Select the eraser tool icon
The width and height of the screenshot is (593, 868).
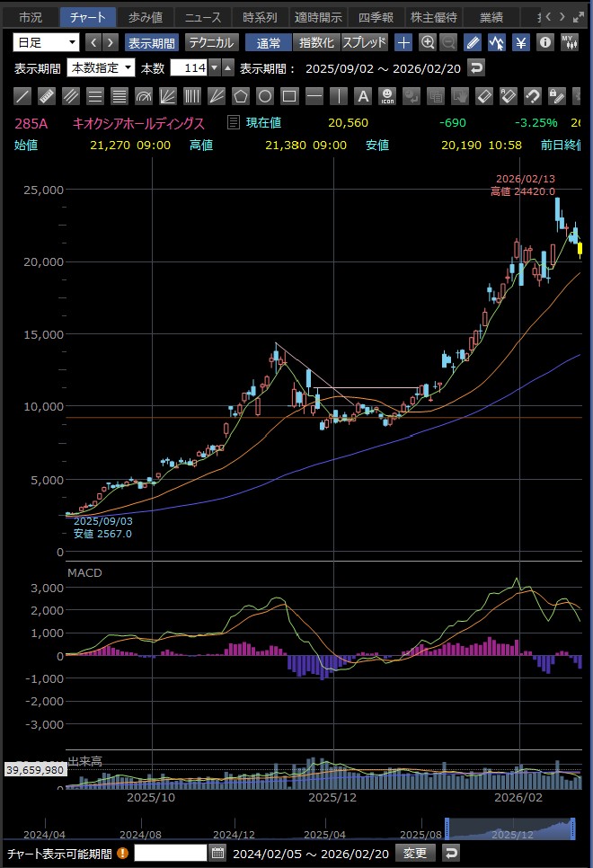pyautogui.click(x=483, y=96)
